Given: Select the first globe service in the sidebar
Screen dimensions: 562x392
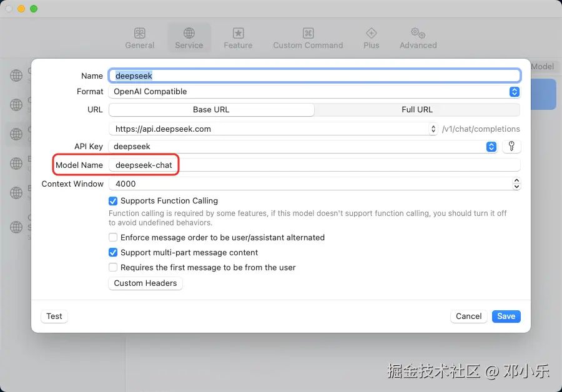Looking at the screenshot, I should point(16,76).
